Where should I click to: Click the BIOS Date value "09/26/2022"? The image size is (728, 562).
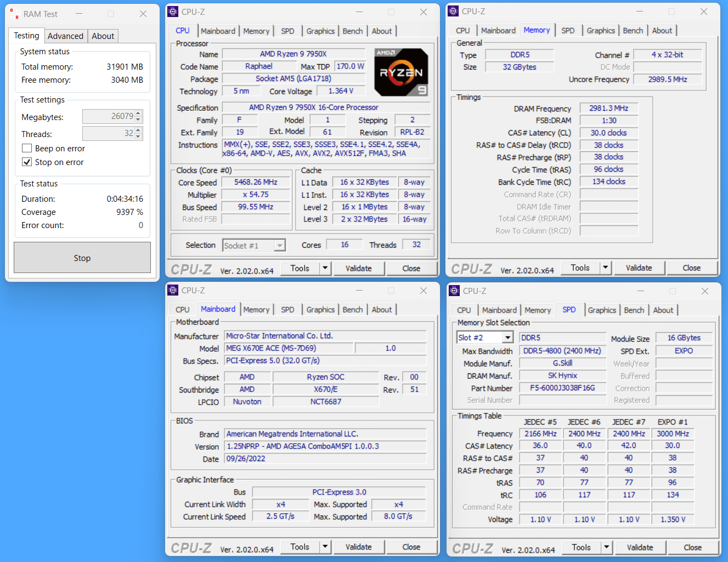(325, 458)
